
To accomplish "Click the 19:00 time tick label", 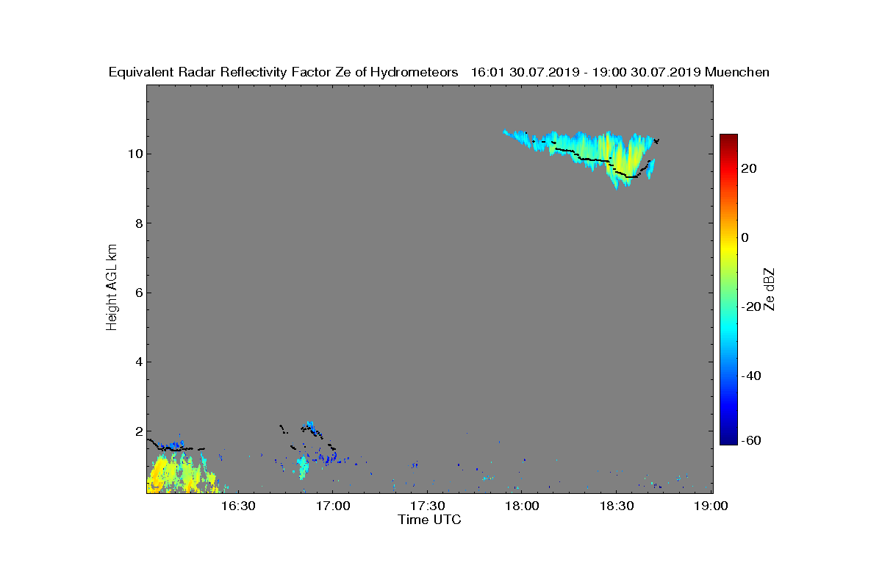I will (710, 506).
